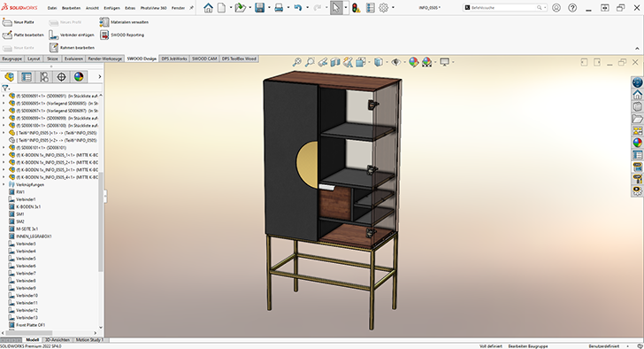644x349 pixels.
Task: Expand the SD006091<1> tree node
Action: tap(4, 96)
